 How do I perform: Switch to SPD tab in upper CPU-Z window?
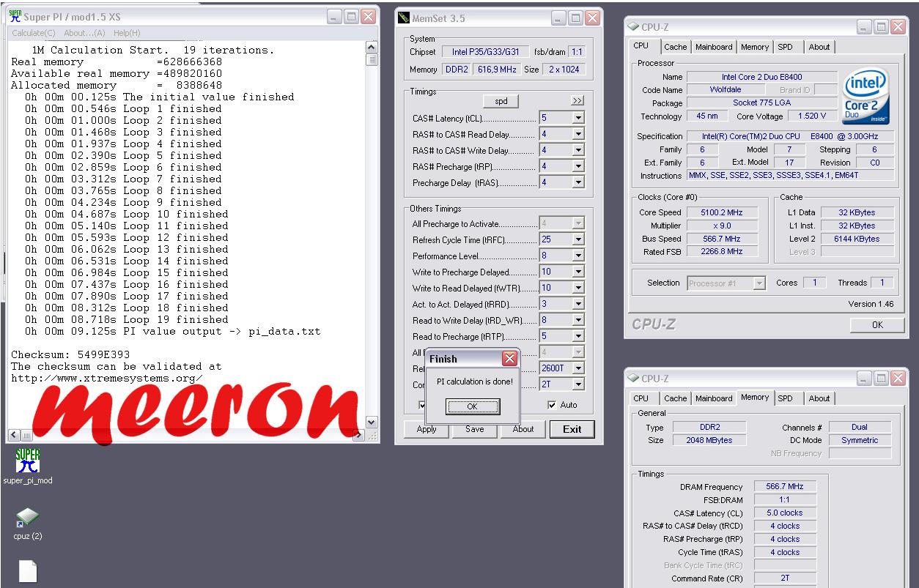click(785, 47)
